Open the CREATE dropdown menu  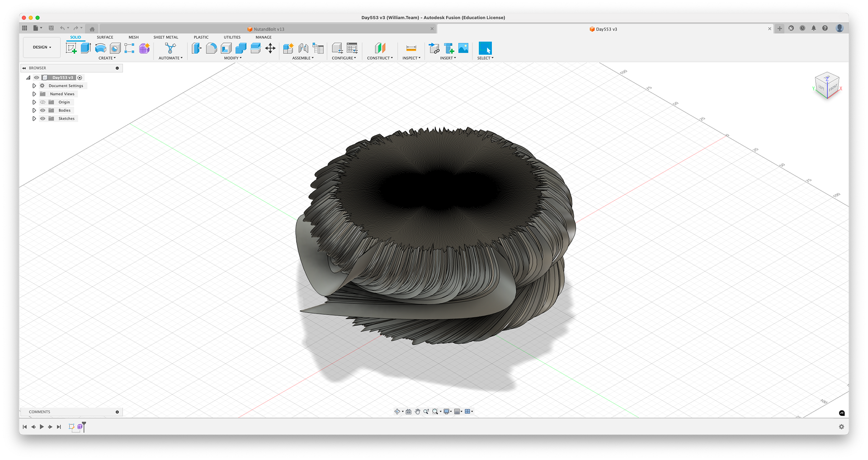click(x=107, y=58)
